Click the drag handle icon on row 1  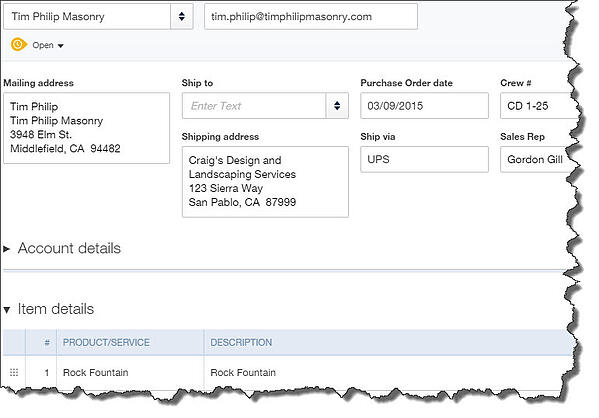[14, 372]
